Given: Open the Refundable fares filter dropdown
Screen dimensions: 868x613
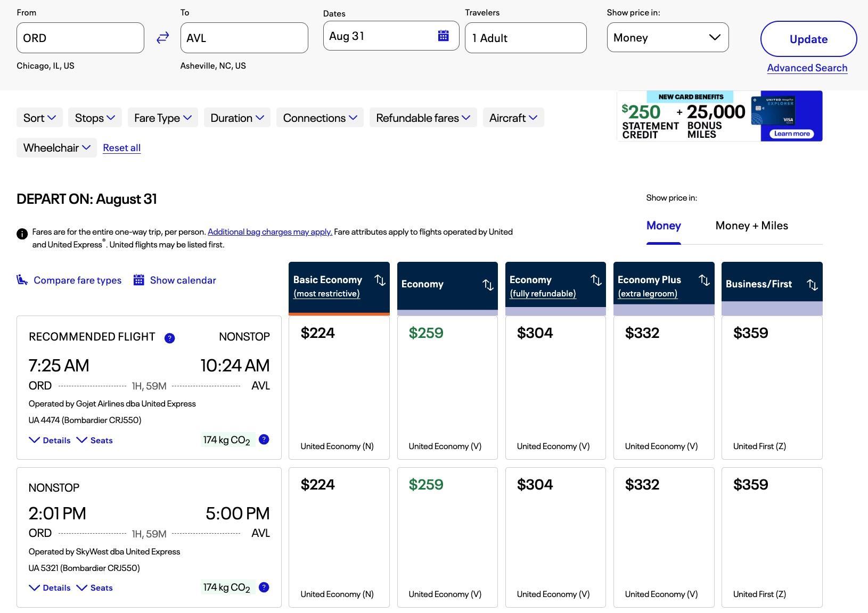Looking at the screenshot, I should (423, 118).
